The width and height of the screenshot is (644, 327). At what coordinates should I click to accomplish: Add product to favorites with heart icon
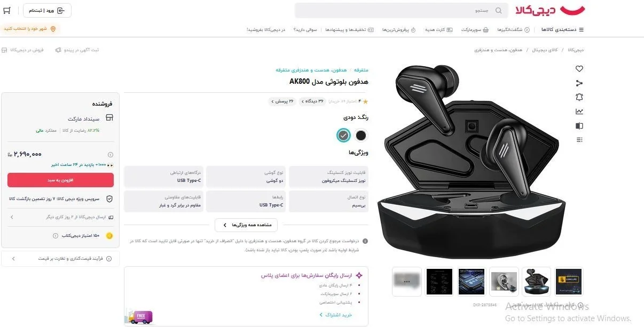click(x=579, y=69)
